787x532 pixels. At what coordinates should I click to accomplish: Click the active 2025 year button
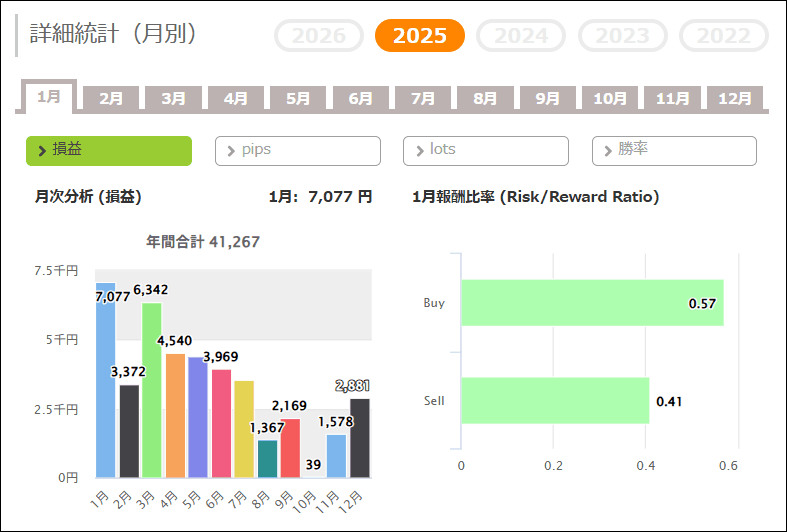(x=419, y=36)
